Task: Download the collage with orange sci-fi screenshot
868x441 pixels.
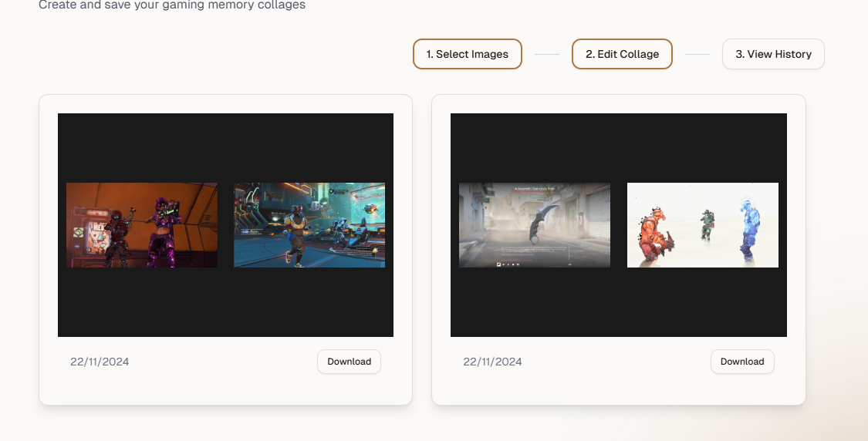Action: (x=349, y=362)
